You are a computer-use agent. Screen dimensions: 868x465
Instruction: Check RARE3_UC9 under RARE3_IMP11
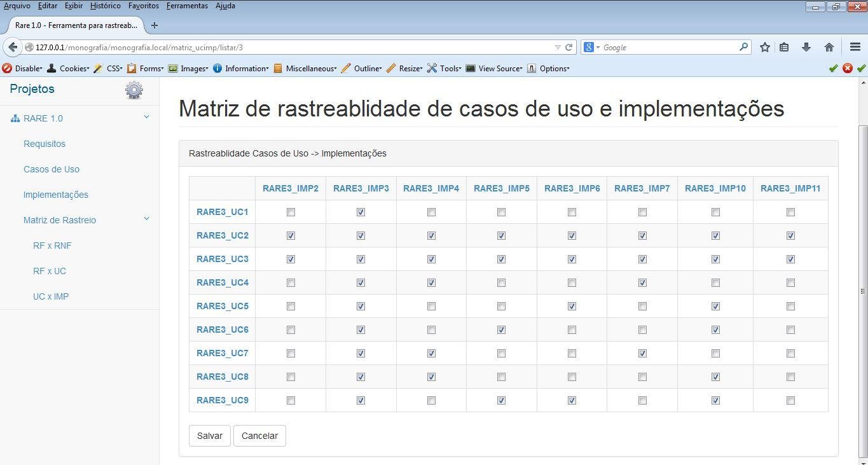pos(790,400)
